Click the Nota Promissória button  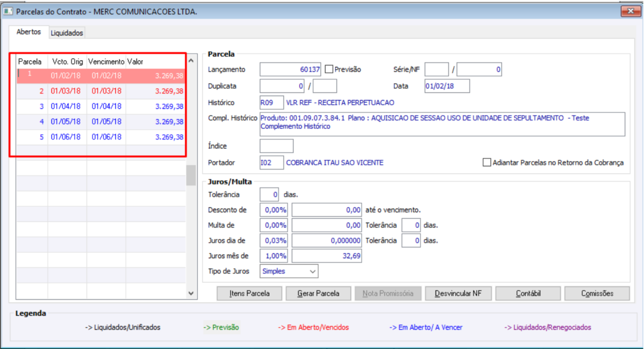coord(388,294)
